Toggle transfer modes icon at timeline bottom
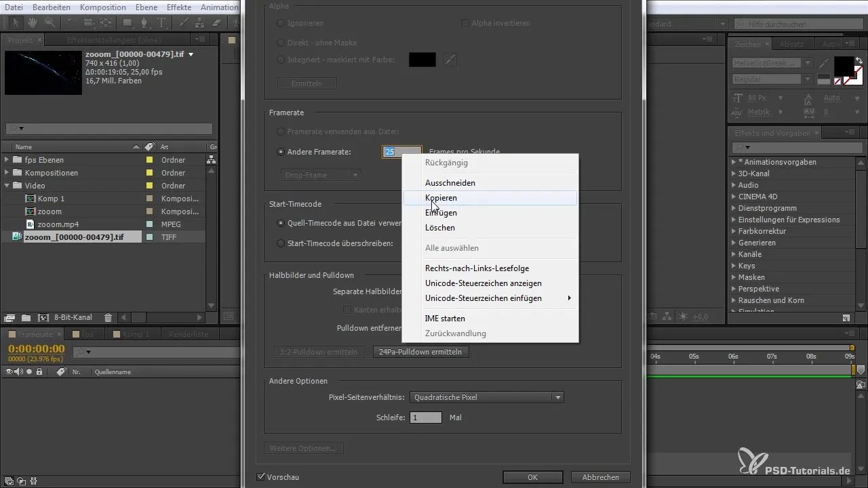 tap(20, 481)
